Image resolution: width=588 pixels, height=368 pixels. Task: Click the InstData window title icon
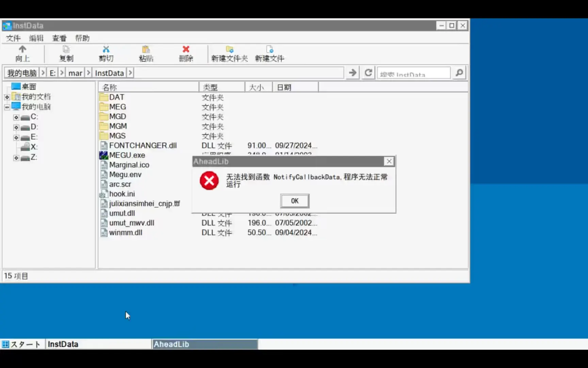[7, 26]
